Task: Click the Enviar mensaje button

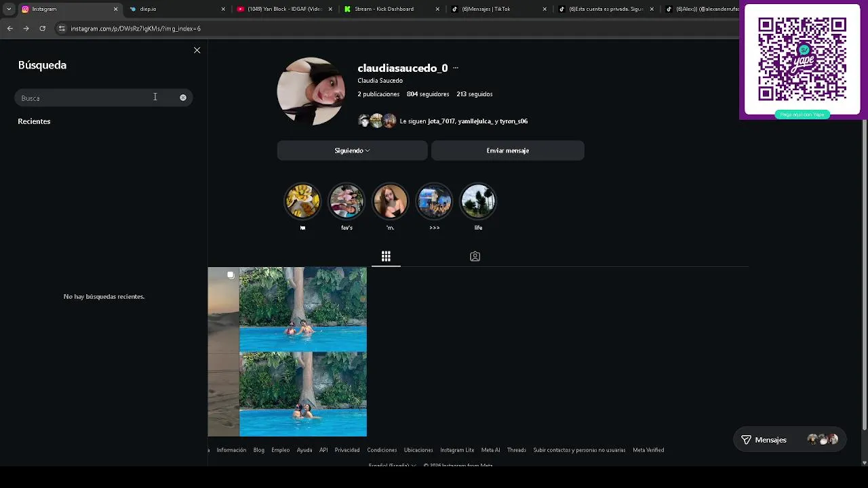Action: [507, 150]
